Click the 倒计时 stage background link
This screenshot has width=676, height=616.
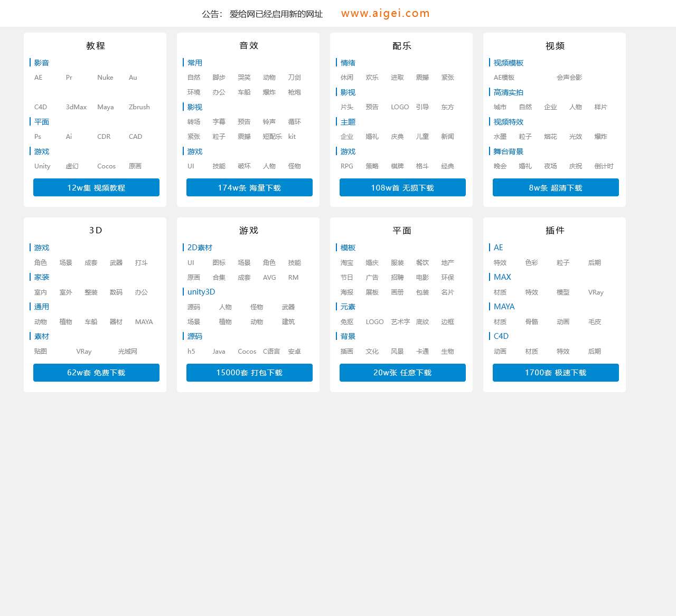click(x=604, y=166)
